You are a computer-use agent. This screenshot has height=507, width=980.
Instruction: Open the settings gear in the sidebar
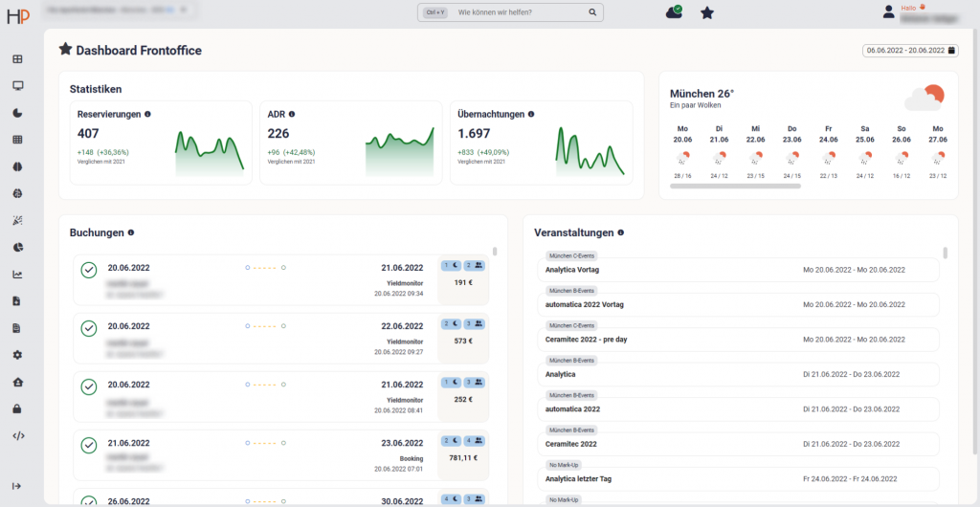(x=17, y=355)
